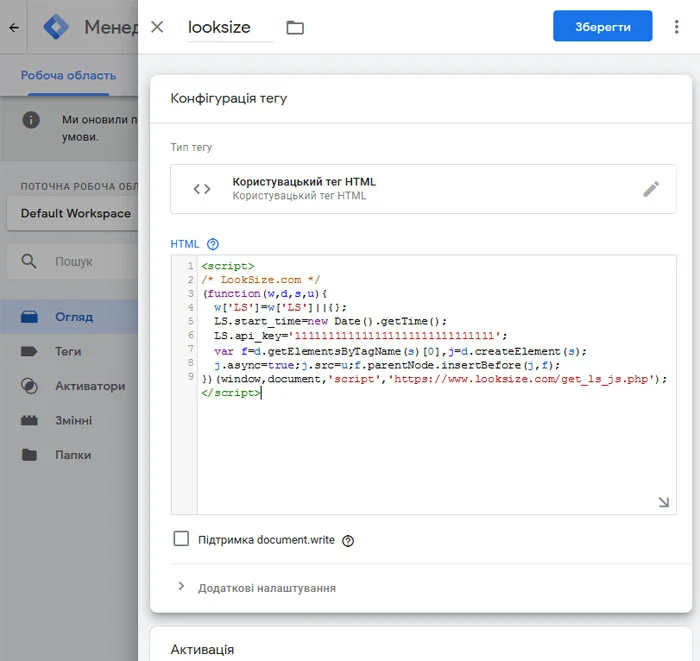
Task: Click the Google Tag Manager logo
Action: [x=56, y=27]
